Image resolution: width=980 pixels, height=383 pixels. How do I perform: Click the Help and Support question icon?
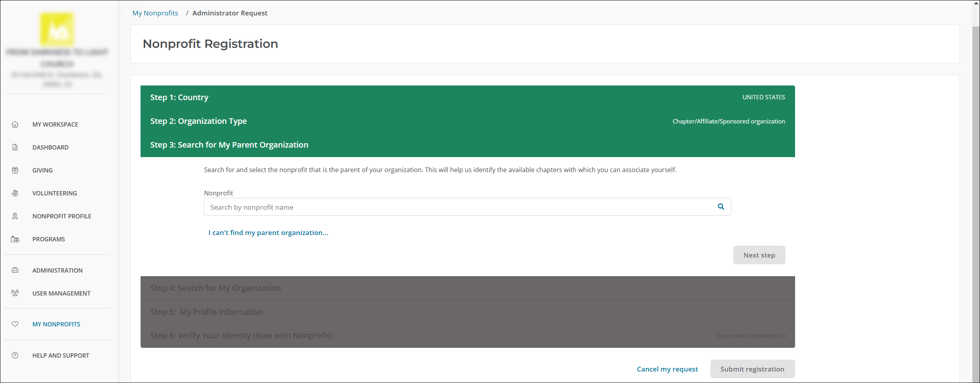coord(15,355)
